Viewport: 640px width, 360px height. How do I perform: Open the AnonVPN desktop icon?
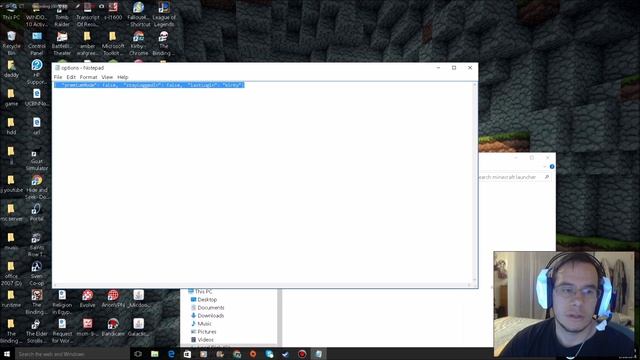[x=113, y=298]
